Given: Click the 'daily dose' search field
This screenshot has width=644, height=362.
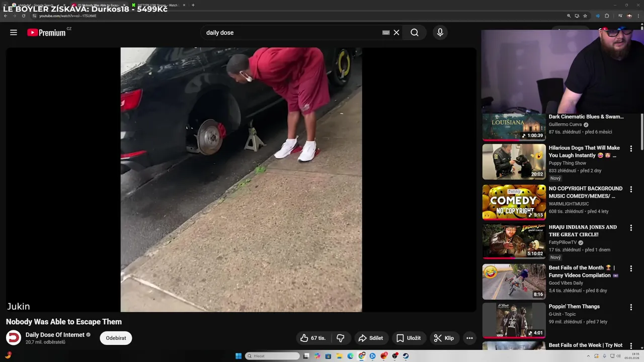Looking at the screenshot, I should point(292,33).
